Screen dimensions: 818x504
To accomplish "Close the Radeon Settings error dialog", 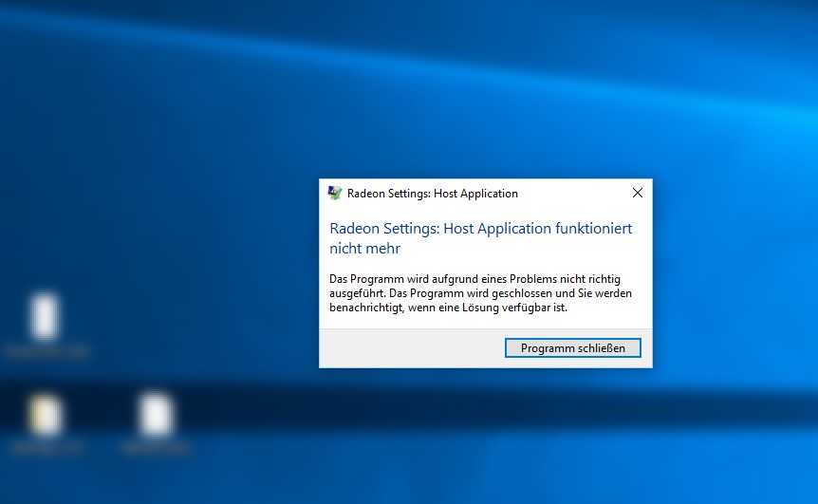I will click(x=638, y=193).
